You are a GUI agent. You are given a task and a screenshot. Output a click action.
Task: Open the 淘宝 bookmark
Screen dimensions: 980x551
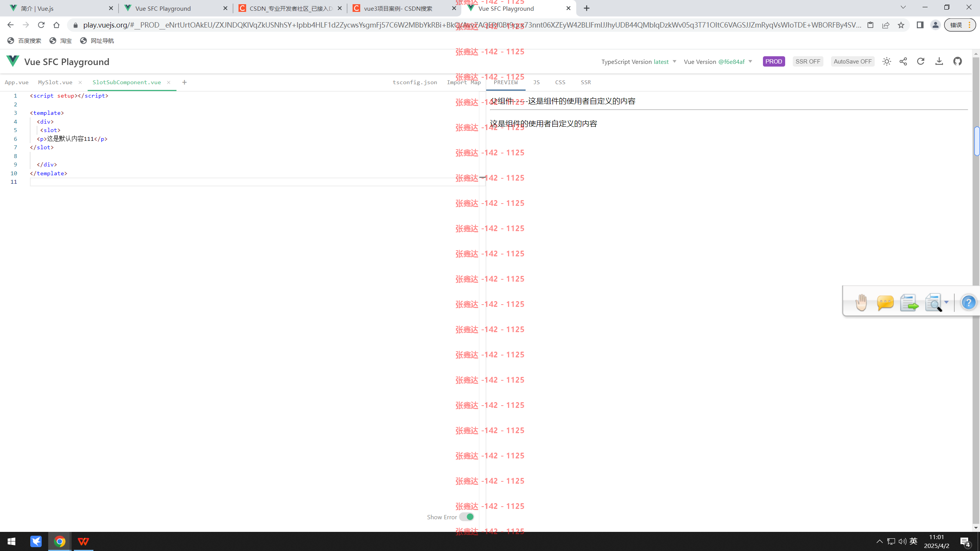(60, 41)
